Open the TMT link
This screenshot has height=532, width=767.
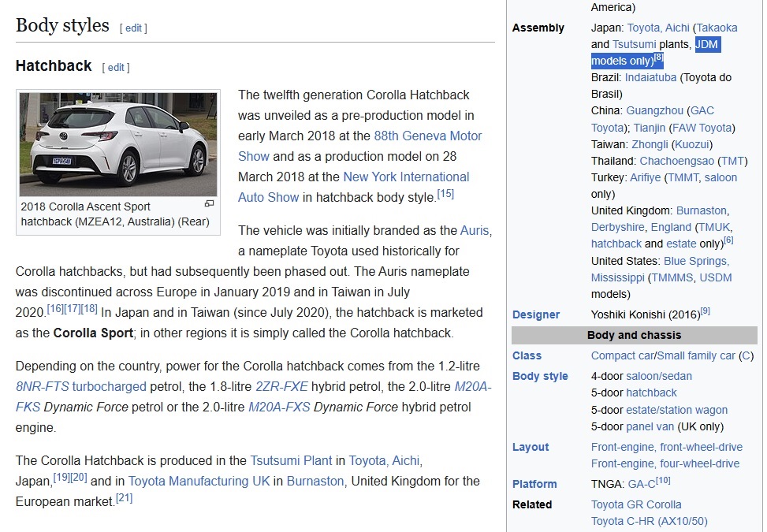tap(733, 162)
